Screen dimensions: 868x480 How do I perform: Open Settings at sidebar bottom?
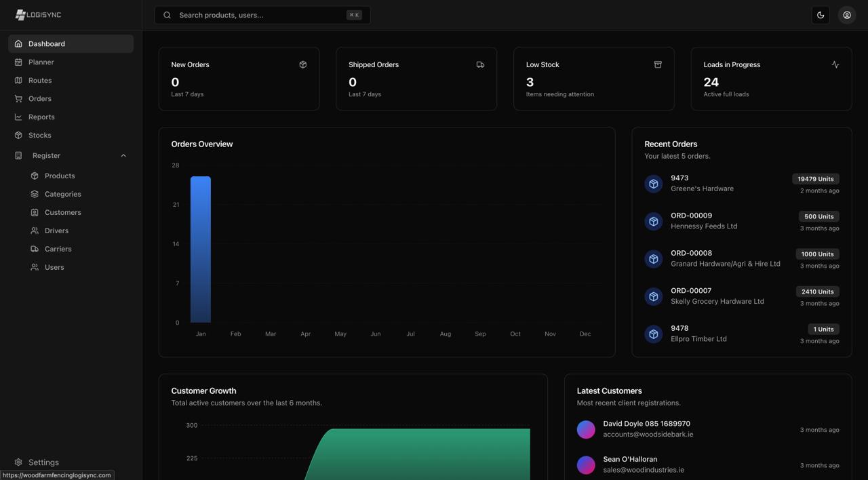[71, 462]
